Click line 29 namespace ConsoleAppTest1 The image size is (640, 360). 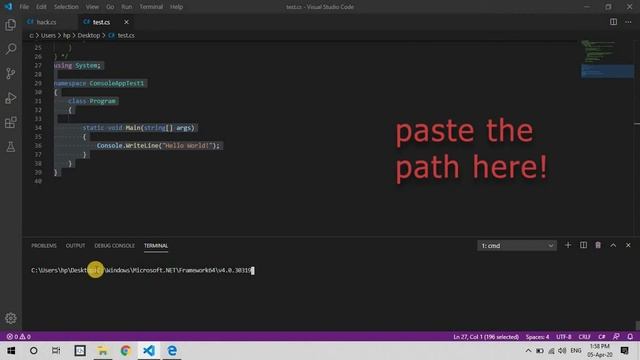click(99, 83)
